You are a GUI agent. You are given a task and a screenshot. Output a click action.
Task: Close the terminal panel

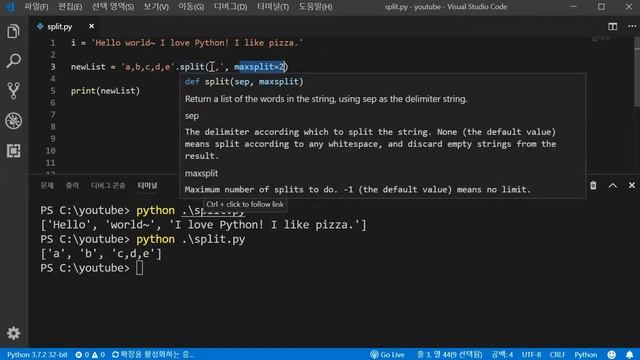(x=632, y=186)
